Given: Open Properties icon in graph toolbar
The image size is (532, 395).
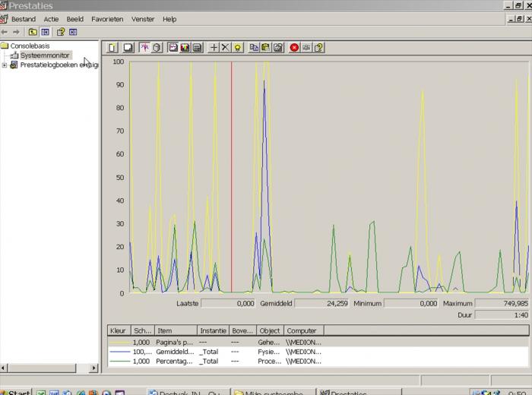Looking at the screenshot, I should click(278, 47).
